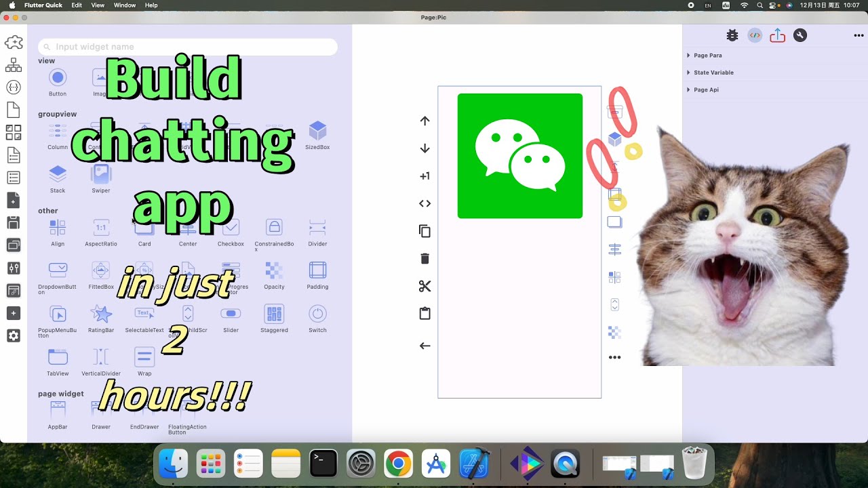
Task: Choose the Divider widget icon
Action: (317, 228)
